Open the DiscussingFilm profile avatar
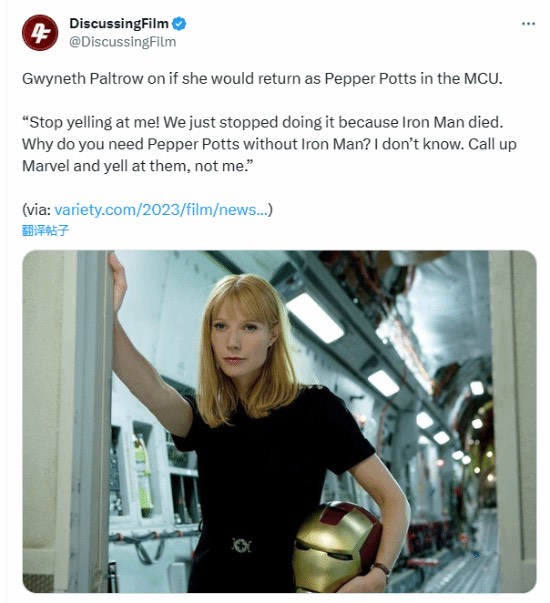The height and width of the screenshot is (603, 550). click(x=40, y=33)
